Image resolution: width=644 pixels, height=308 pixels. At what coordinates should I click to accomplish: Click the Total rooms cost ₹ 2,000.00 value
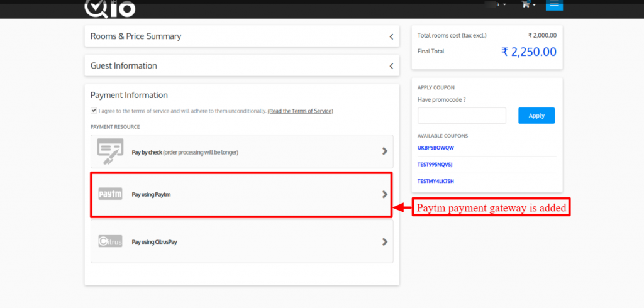(543, 36)
